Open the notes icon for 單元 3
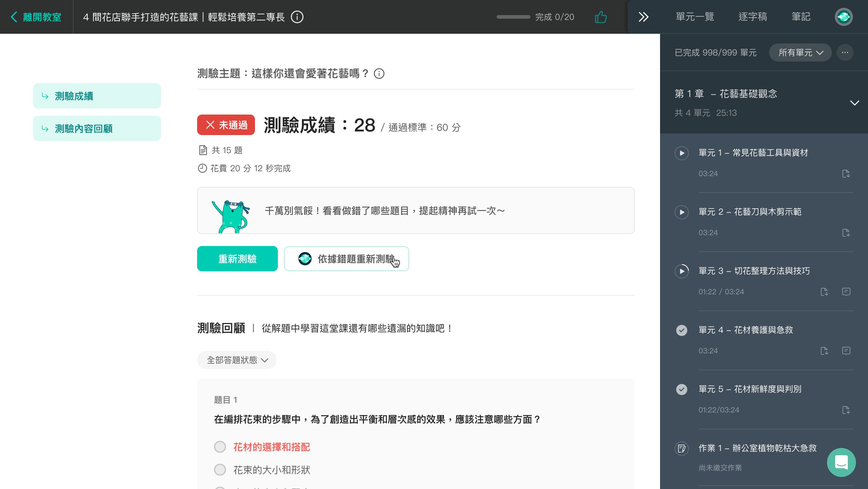The height and width of the screenshot is (489, 868). (x=846, y=292)
